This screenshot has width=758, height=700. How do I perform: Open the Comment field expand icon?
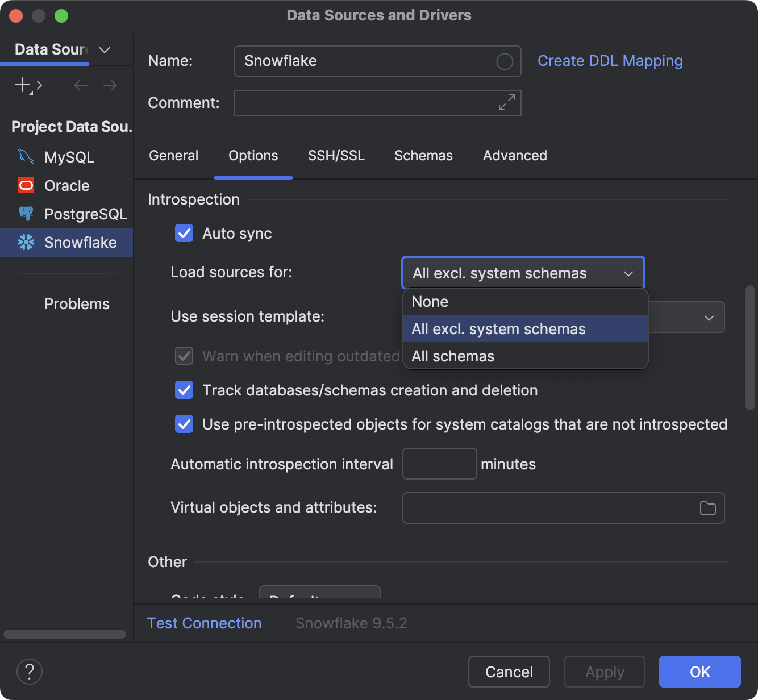pyautogui.click(x=506, y=103)
